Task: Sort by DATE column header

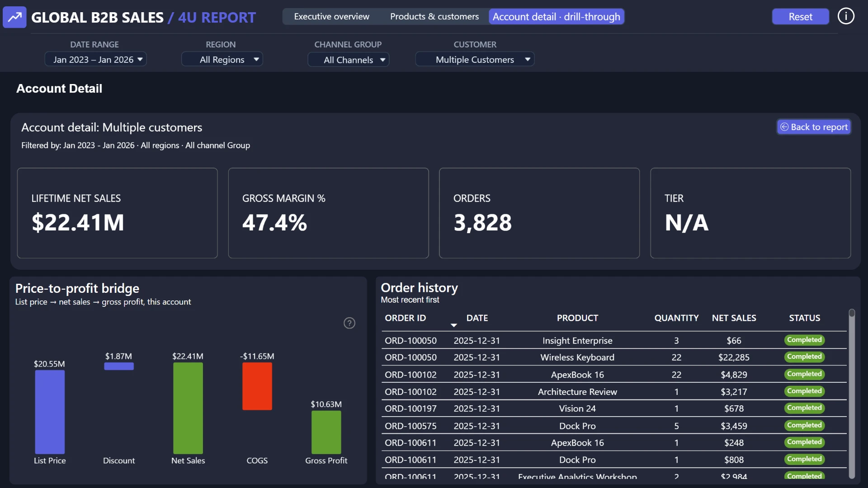Action: click(x=477, y=318)
